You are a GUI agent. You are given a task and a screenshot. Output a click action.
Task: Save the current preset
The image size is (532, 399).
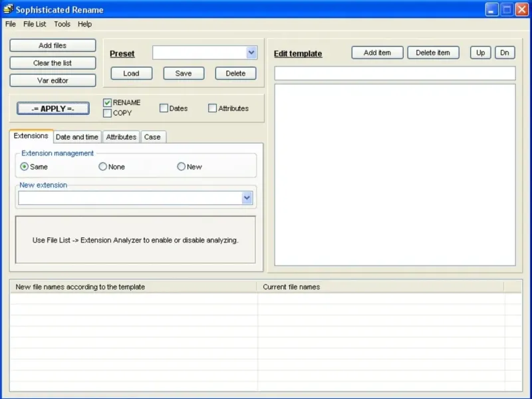[184, 73]
